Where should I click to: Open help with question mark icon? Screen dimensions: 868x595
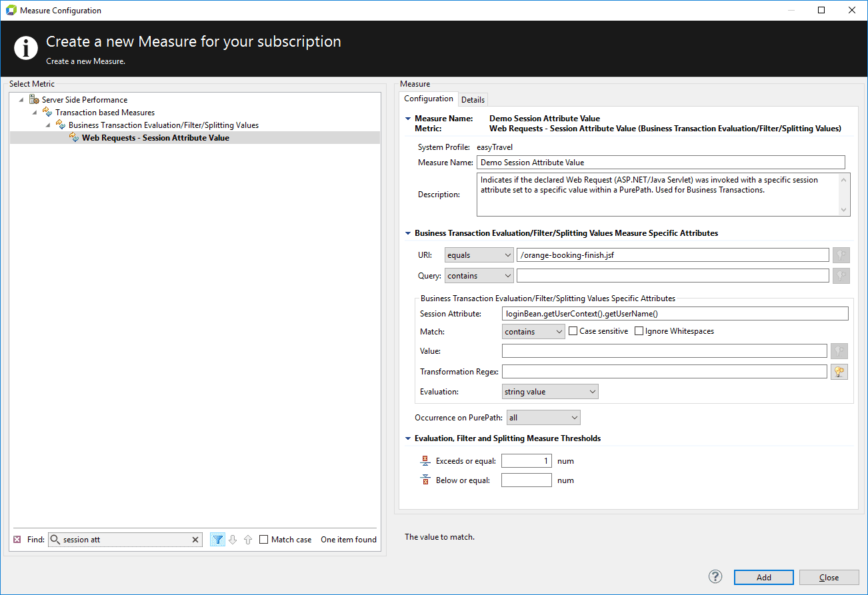[715, 577]
